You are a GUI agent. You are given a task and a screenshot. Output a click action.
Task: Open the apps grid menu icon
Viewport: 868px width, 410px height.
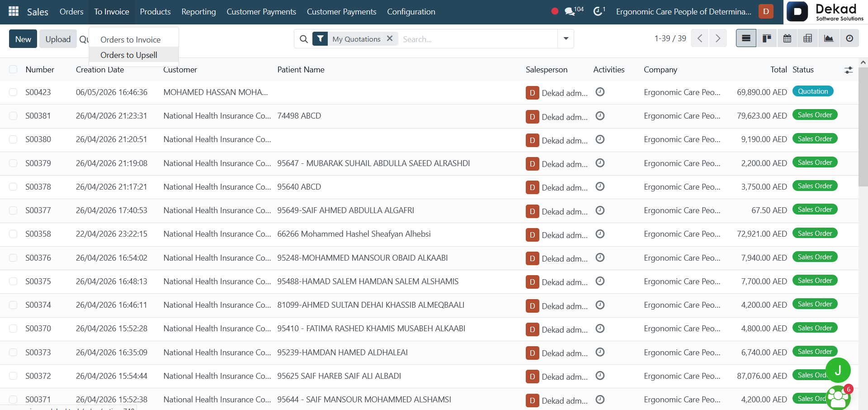(14, 11)
